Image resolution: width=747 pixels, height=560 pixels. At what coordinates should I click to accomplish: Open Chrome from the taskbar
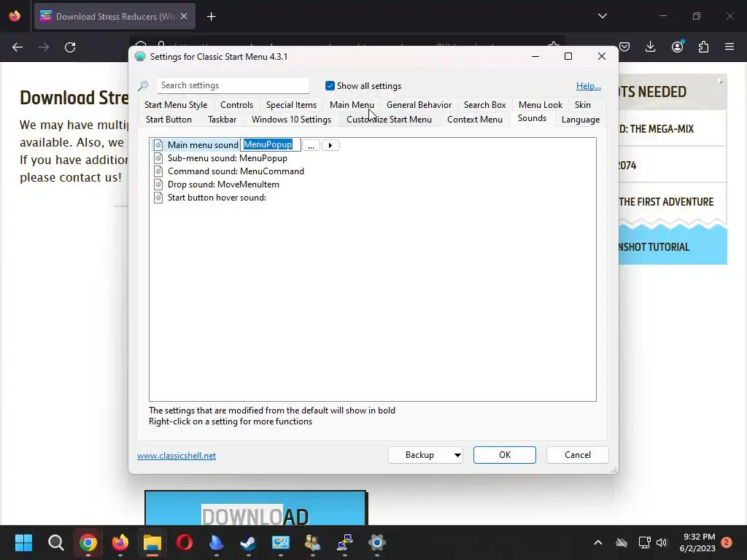(88, 542)
